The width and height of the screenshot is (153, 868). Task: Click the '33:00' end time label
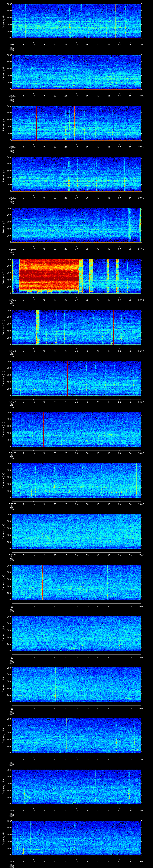tap(141, 861)
